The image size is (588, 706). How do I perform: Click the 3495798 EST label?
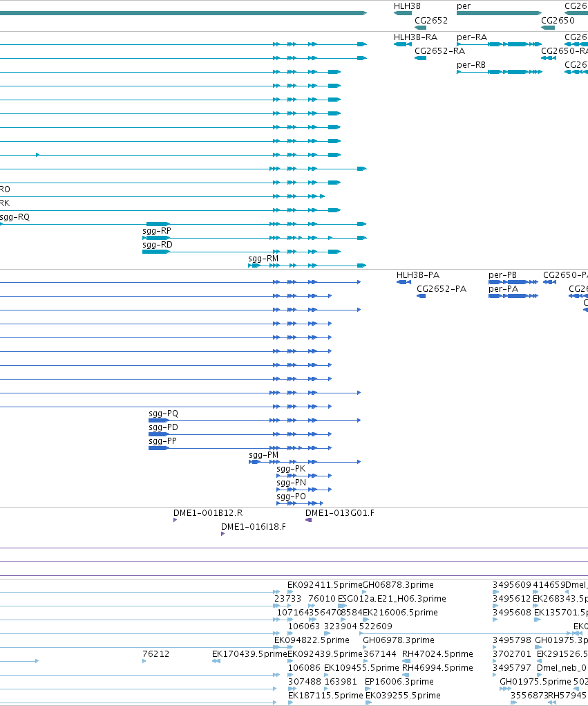pos(512,640)
